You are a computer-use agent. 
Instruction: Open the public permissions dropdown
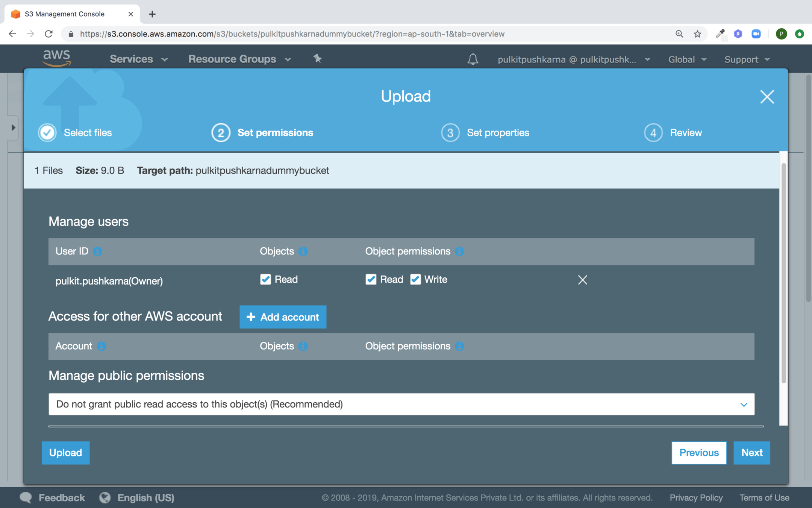tap(401, 404)
